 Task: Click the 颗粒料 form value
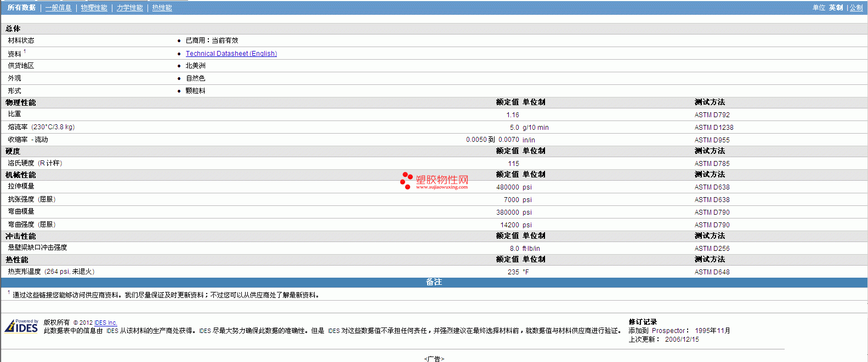[195, 91]
